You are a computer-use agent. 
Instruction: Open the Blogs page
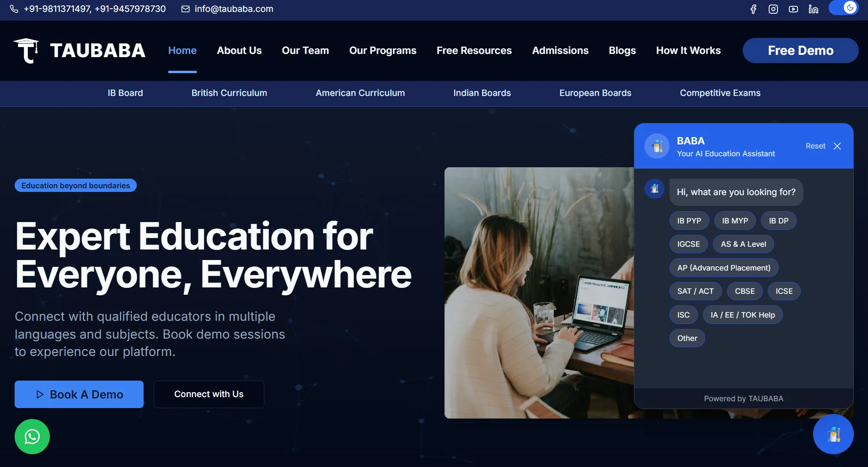pyautogui.click(x=622, y=51)
